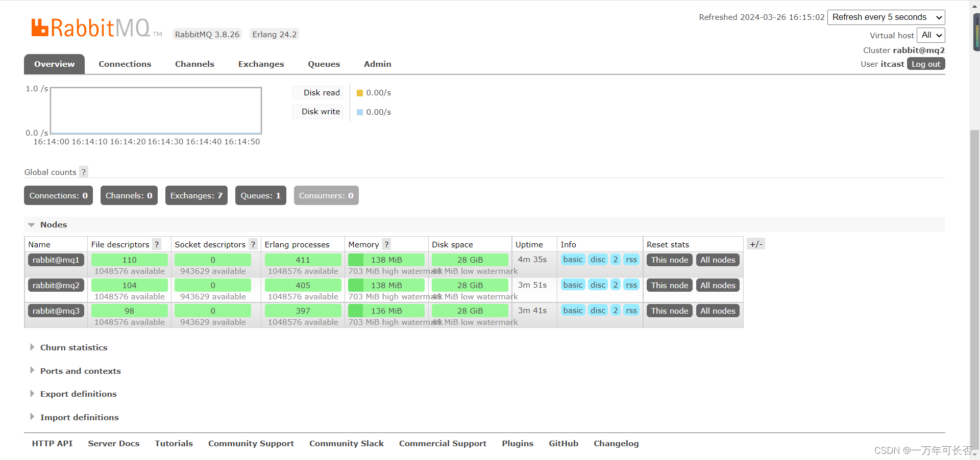Image resolution: width=980 pixels, height=460 pixels.
Task: Reset stats for All nodes in rabbit@mq3 row
Action: pyautogui.click(x=718, y=311)
